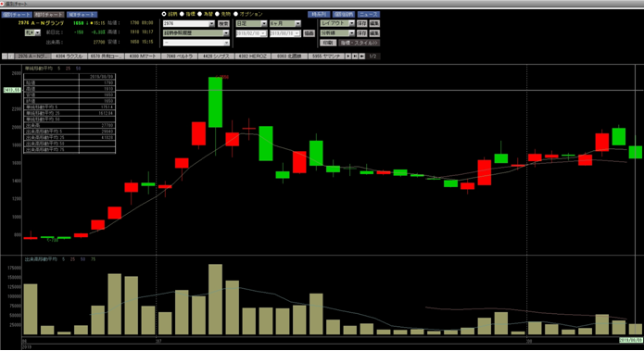The width and height of the screenshot is (644, 351).
Task: Switch to the 4380 Mマート stock tab
Action: point(143,56)
